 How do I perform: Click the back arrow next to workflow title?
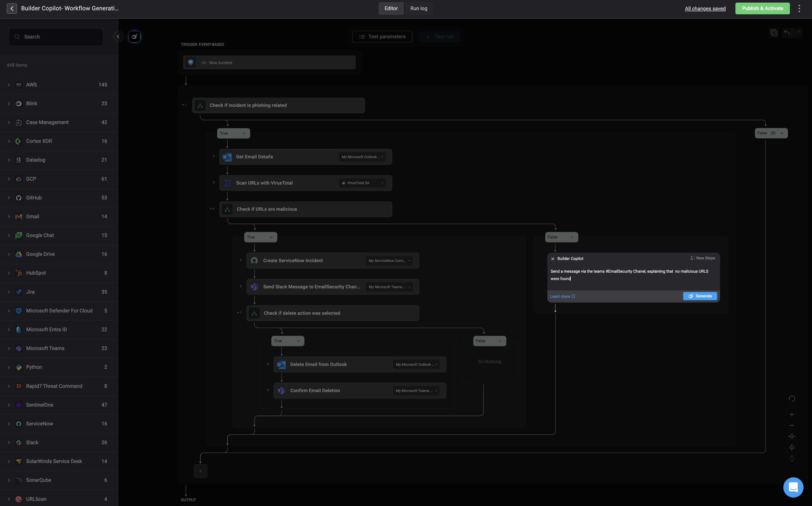[x=12, y=8]
